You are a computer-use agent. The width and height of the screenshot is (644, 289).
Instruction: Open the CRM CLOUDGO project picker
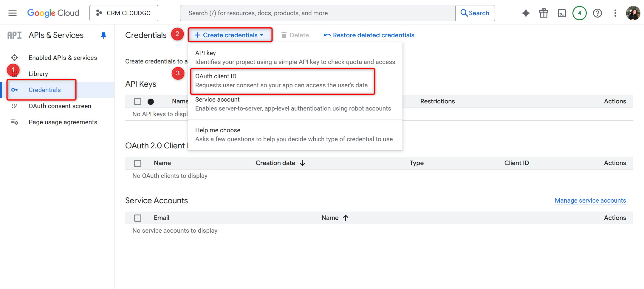(x=123, y=13)
